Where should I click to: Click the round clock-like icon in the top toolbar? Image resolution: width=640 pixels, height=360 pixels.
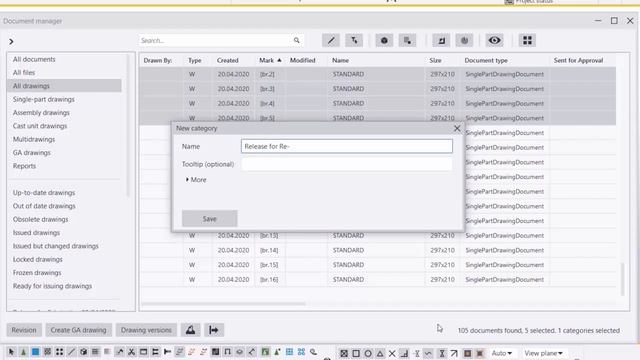[x=464, y=40]
